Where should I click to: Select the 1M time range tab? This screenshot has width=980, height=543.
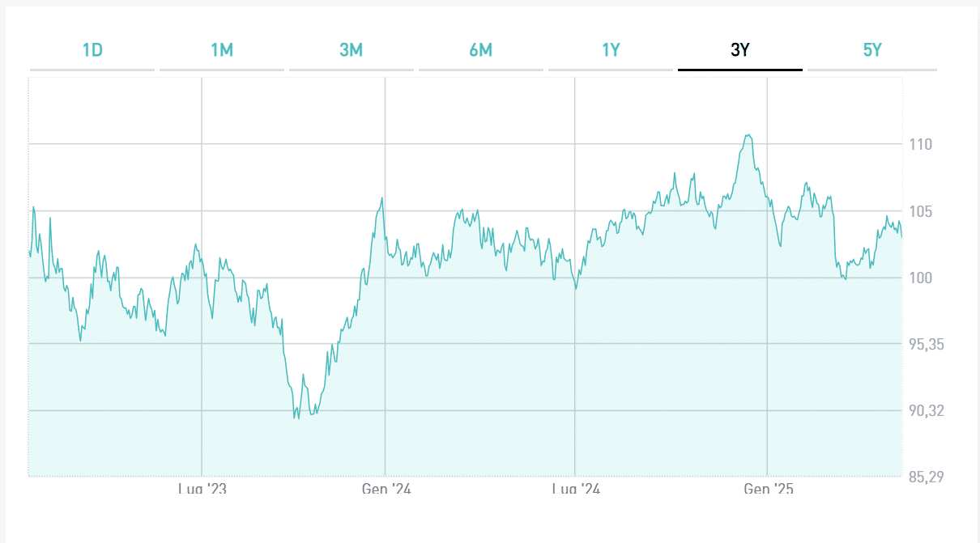222,50
